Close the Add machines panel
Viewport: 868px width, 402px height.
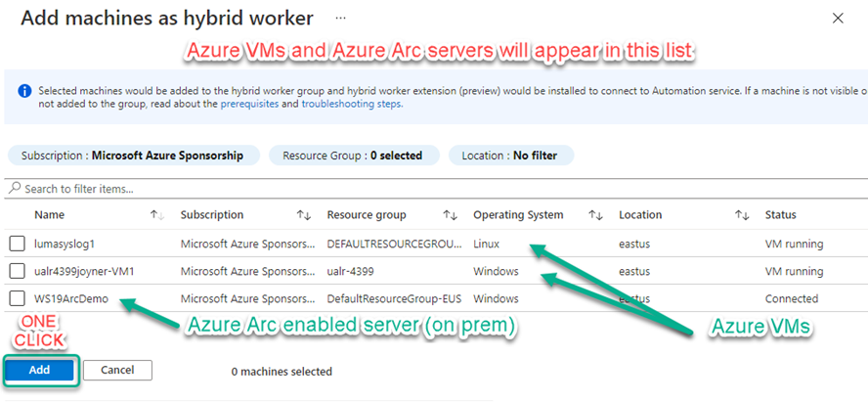click(838, 19)
